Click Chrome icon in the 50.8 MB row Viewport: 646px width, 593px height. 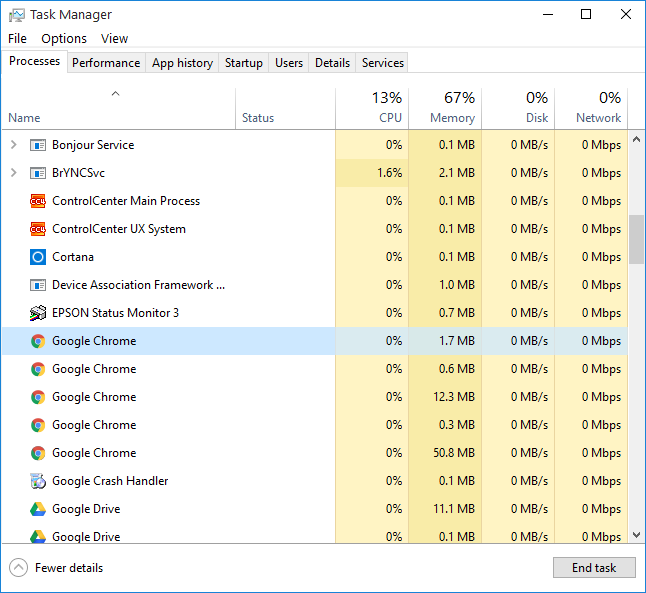(x=38, y=453)
